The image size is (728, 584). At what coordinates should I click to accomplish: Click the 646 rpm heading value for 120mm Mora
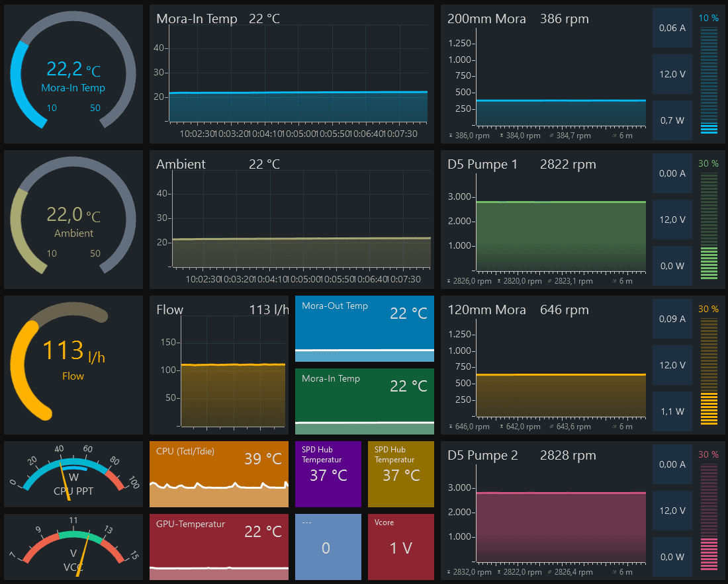pyautogui.click(x=564, y=310)
